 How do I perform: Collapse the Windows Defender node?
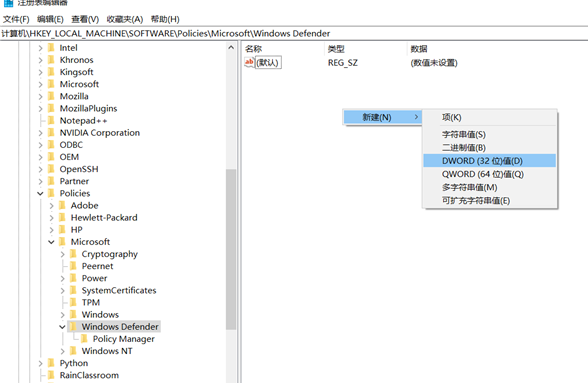(x=63, y=327)
